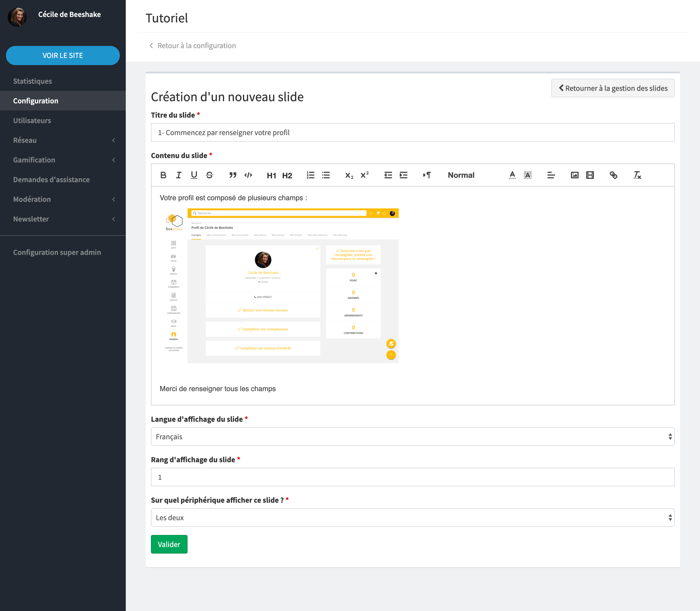Open the Langue d'affichage Français dropdown
This screenshot has width=700, height=611.
[412, 437]
